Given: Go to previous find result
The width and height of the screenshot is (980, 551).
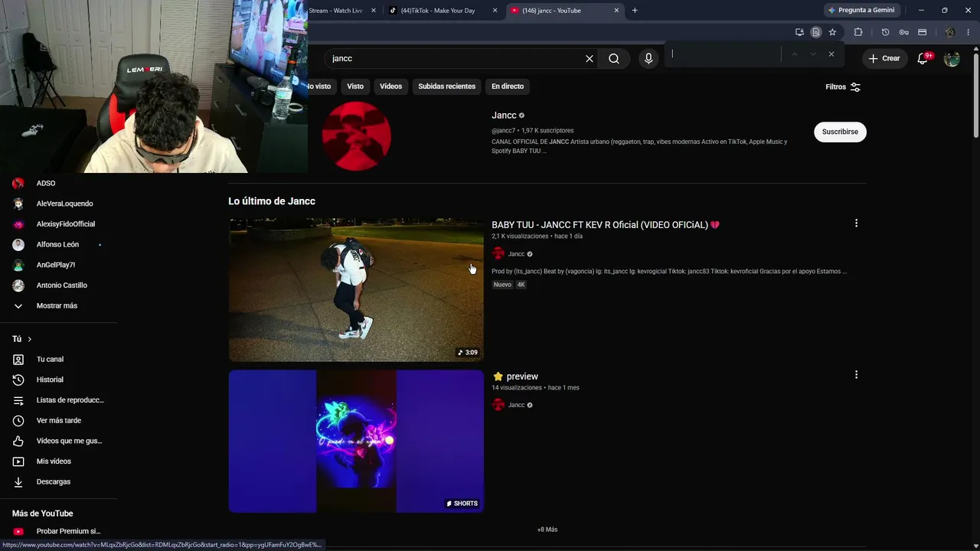Looking at the screenshot, I should click(795, 54).
